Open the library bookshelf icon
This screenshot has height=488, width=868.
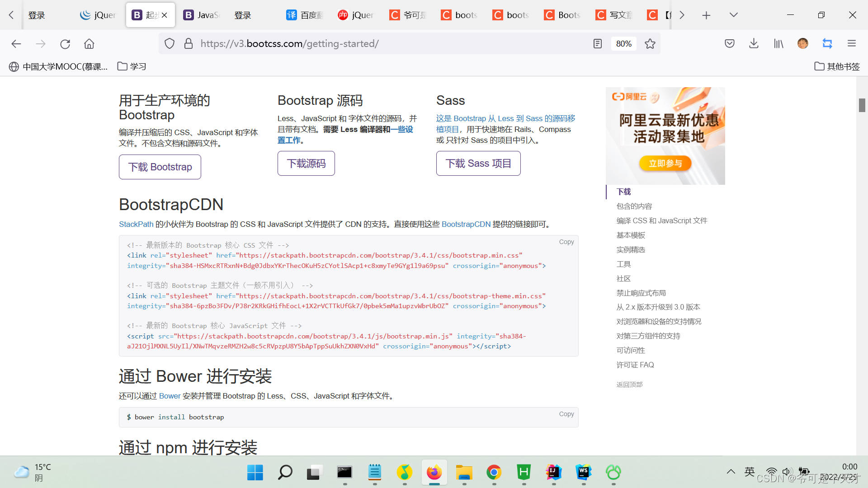pos(778,44)
